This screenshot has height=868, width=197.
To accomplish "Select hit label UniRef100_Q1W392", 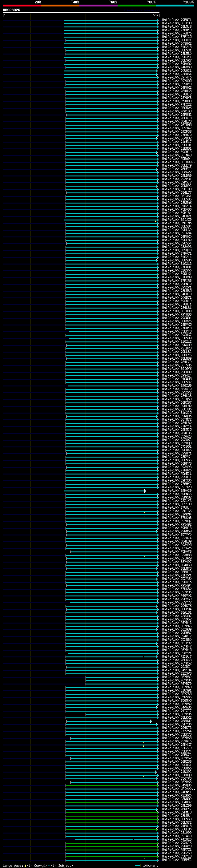I will (x=176, y=772).
